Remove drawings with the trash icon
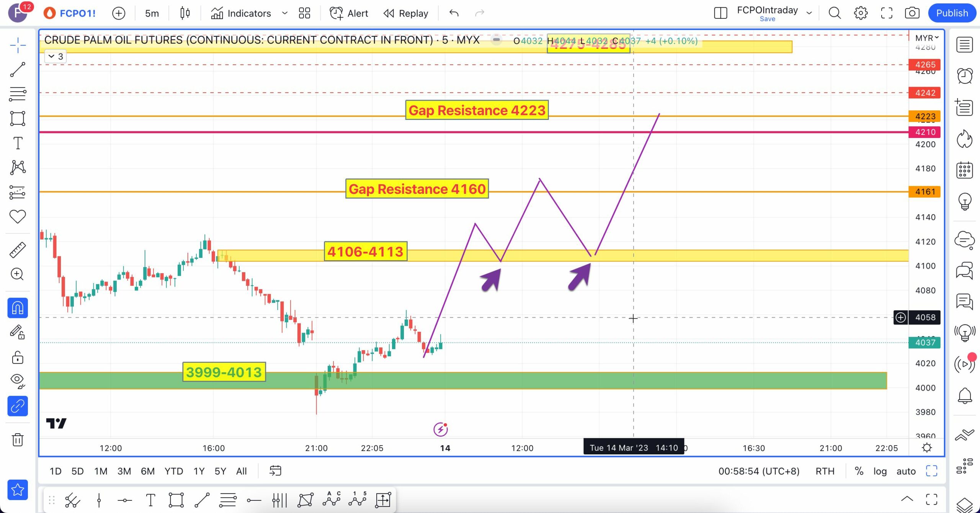 [x=18, y=439]
